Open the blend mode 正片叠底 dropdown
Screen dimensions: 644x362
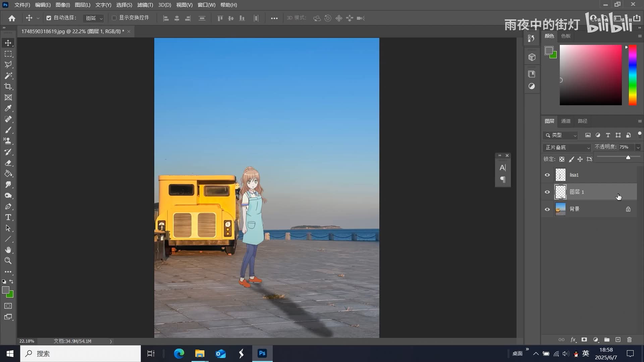click(x=567, y=147)
